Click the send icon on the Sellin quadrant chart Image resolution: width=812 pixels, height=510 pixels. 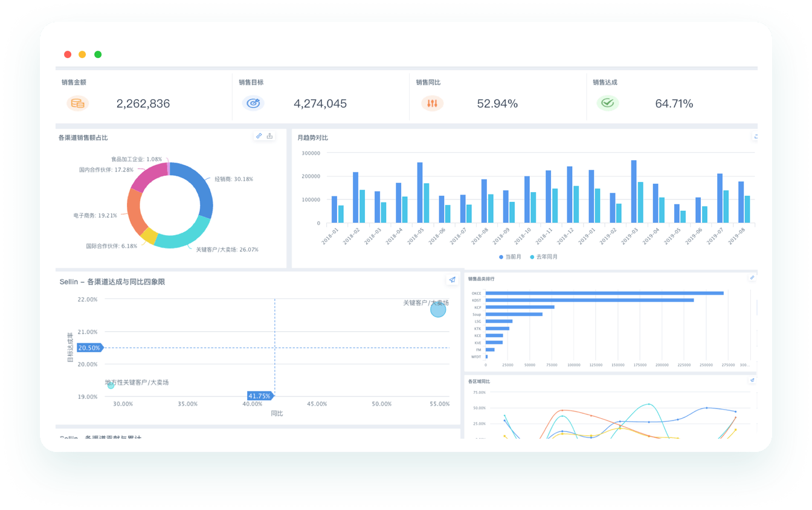click(x=452, y=280)
